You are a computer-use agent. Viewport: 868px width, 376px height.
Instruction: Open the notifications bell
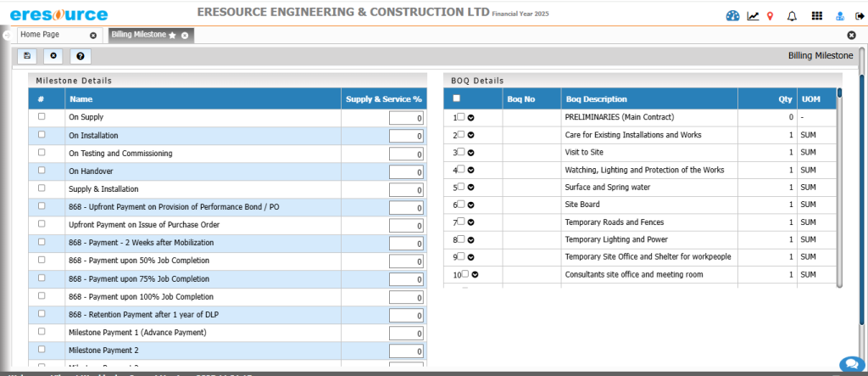coord(792,16)
